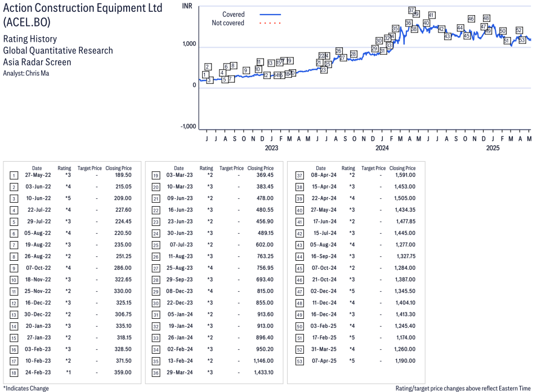
Task: Click the Closing Price header in the first table
Action: tap(119, 168)
